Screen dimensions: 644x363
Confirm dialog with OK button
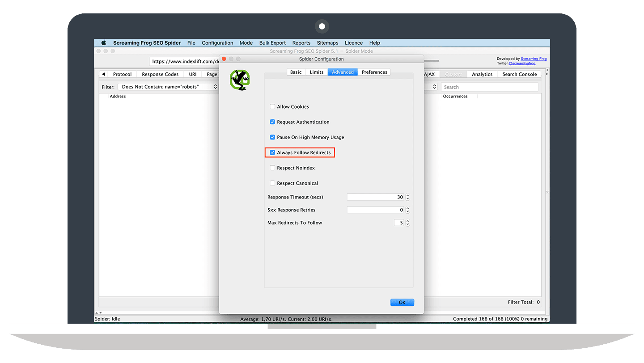click(x=402, y=302)
